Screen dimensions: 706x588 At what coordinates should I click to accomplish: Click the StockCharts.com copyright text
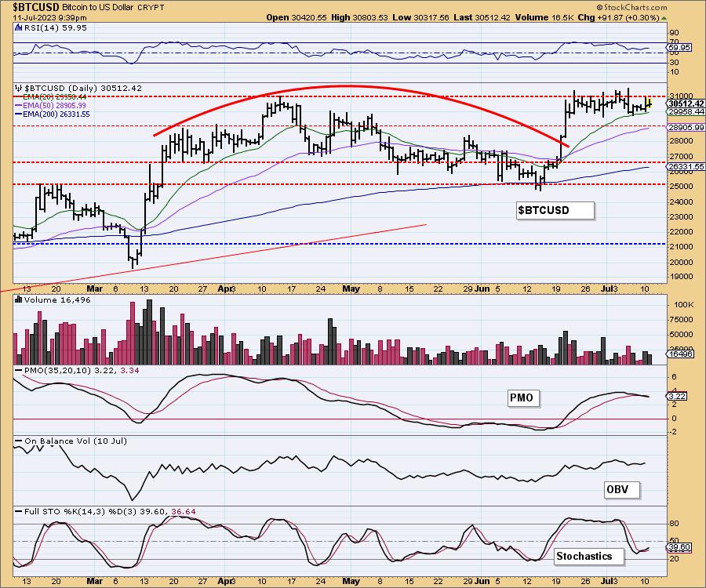(631, 7)
